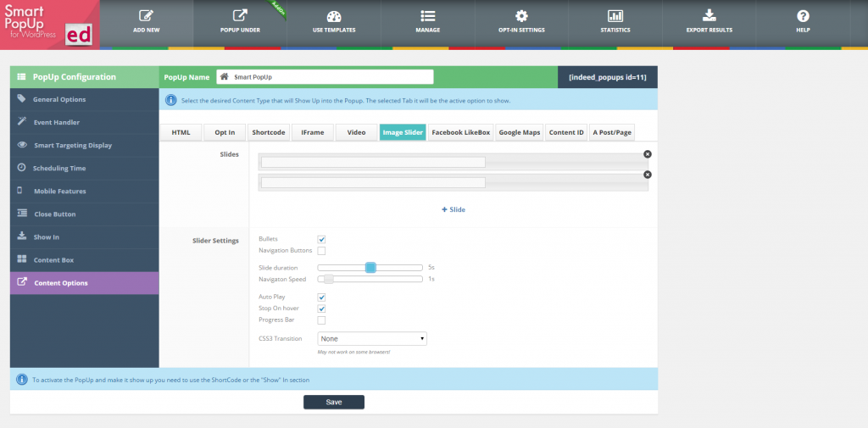The width and height of the screenshot is (868, 428).
Task: Toggle the Auto Play checkbox
Action: pyautogui.click(x=321, y=297)
